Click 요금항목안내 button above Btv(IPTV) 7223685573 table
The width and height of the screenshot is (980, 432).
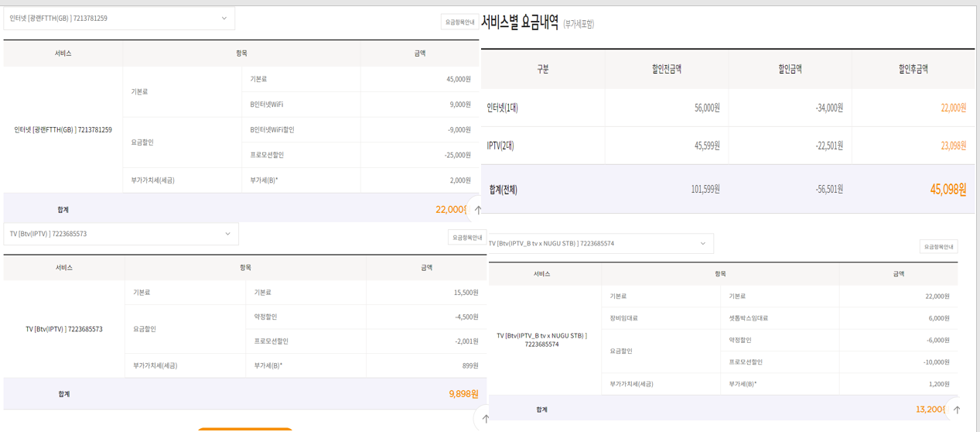(x=466, y=238)
